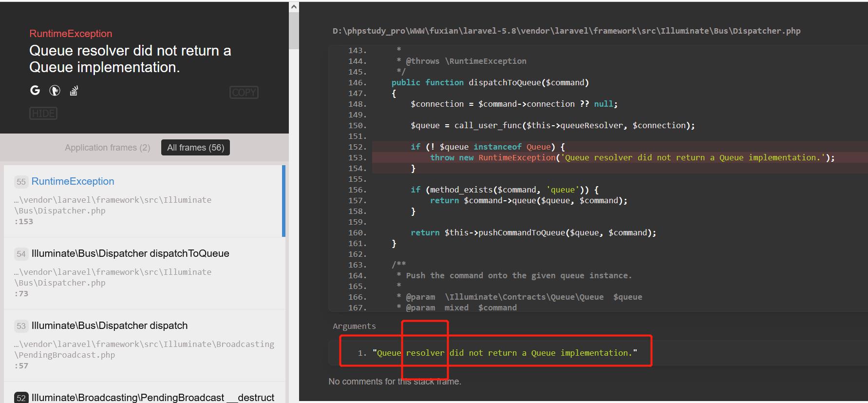
Task: Click line 160 pushCommandToQueue return
Action: coord(533,232)
